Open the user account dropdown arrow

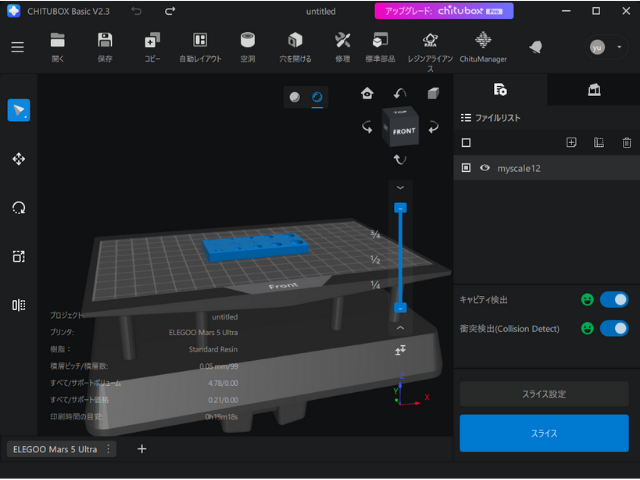point(619,47)
